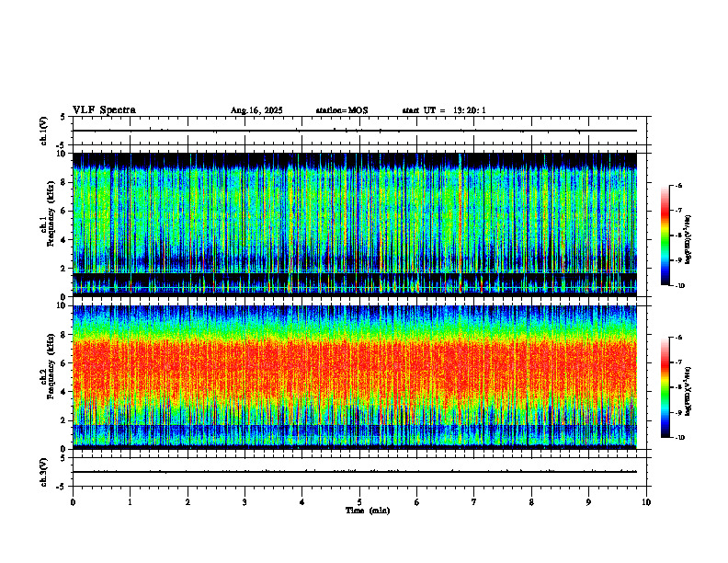728x563 pixels.
Task: Click the ch.1 spectrogram color scale bar
Action: click(x=665, y=236)
